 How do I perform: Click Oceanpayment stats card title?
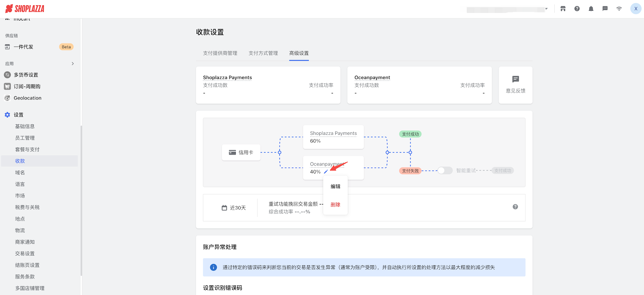point(372,78)
